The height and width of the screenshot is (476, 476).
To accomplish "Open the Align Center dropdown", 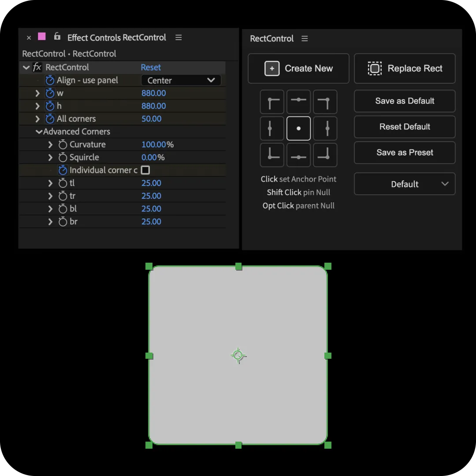I will [181, 81].
